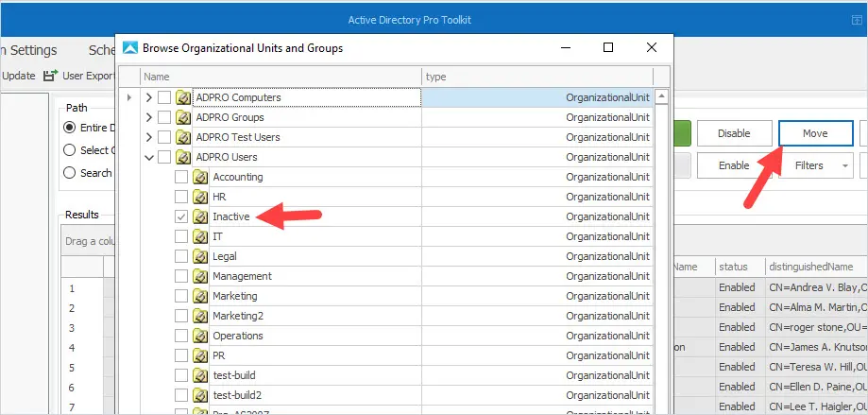Screen dimensions: 868x415
Task: Check the ADPRO Users checkbox
Action: click(x=164, y=157)
